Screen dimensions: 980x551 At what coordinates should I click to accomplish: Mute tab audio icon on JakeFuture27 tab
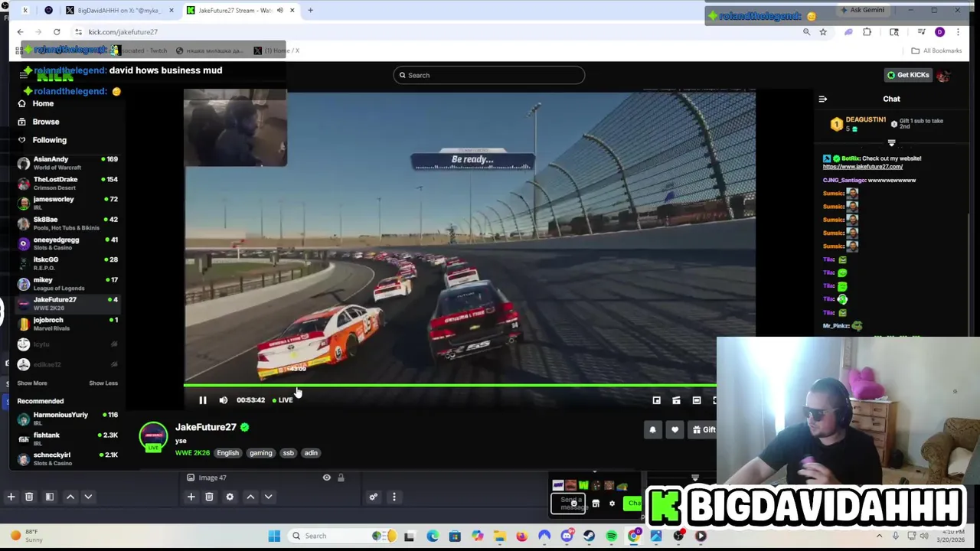tap(279, 11)
